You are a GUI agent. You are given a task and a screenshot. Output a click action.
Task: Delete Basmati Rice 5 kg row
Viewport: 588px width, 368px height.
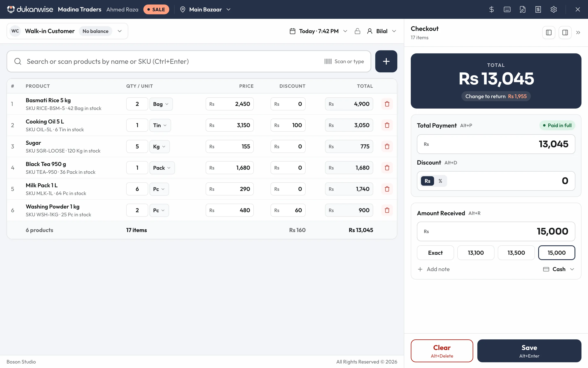(x=387, y=104)
